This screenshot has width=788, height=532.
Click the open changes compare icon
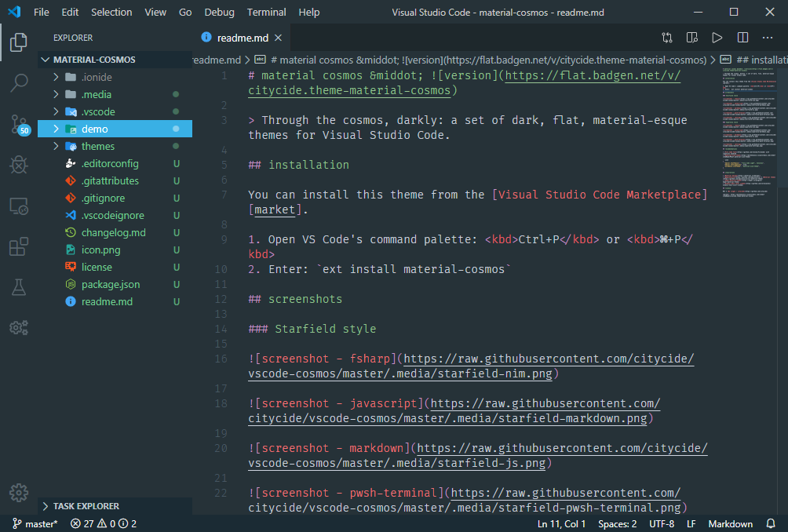[667, 38]
